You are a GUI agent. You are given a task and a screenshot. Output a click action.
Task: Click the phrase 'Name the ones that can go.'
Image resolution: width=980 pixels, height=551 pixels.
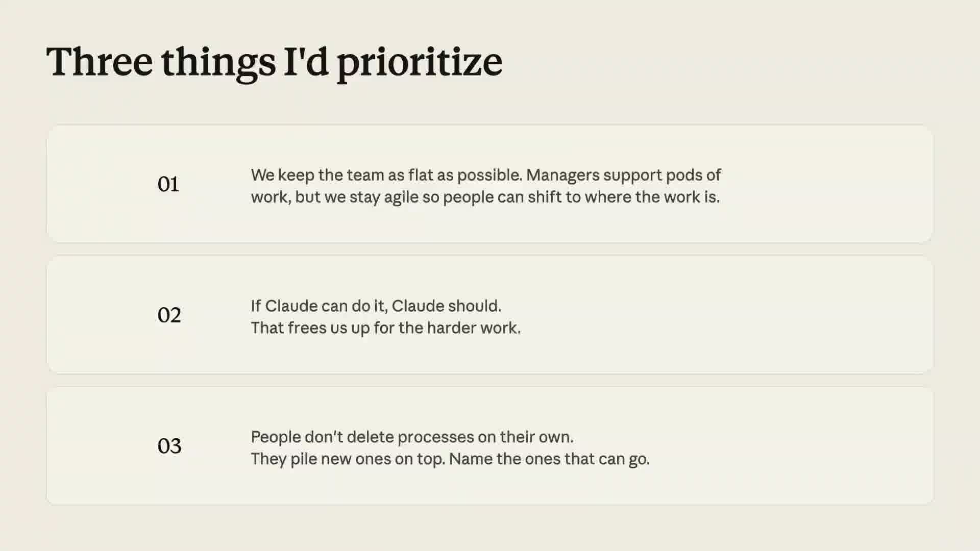(x=549, y=459)
